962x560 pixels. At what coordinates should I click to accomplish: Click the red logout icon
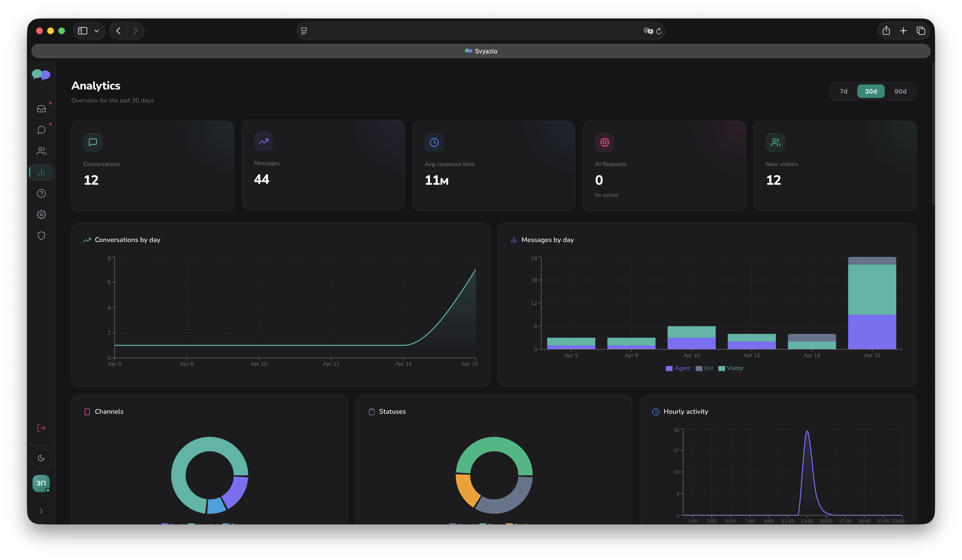pos(41,428)
